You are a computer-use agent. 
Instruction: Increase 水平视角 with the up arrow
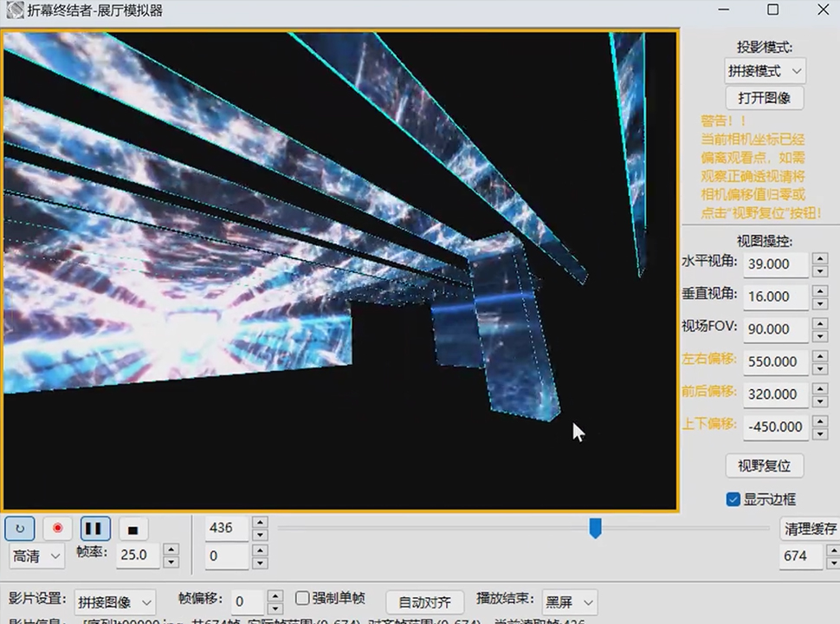819,258
